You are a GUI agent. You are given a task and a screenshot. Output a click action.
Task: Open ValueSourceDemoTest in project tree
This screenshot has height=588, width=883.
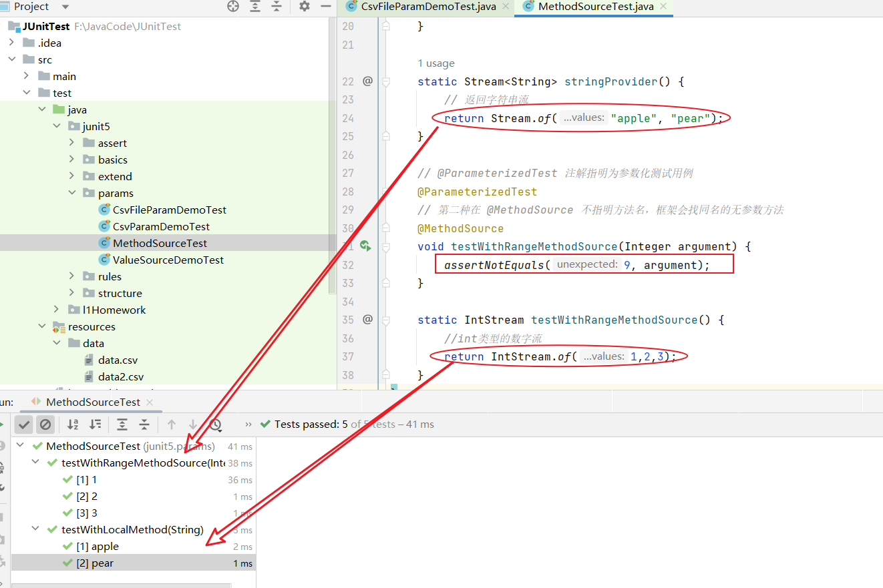(x=168, y=260)
